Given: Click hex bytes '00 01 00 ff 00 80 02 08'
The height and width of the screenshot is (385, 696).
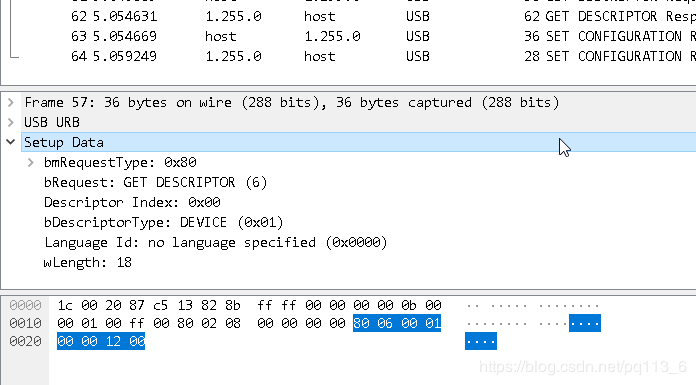Looking at the screenshot, I should (x=149, y=323).
